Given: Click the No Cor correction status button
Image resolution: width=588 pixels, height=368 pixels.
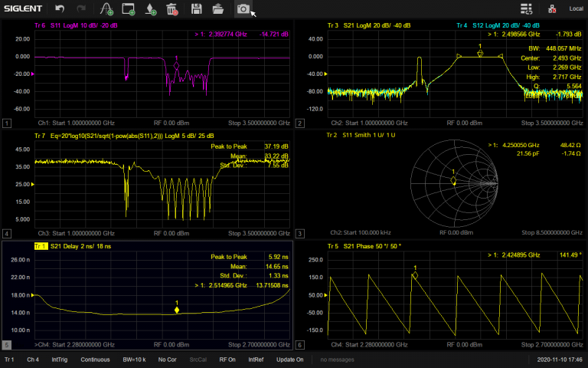Looking at the screenshot, I should pyautogui.click(x=168, y=360).
